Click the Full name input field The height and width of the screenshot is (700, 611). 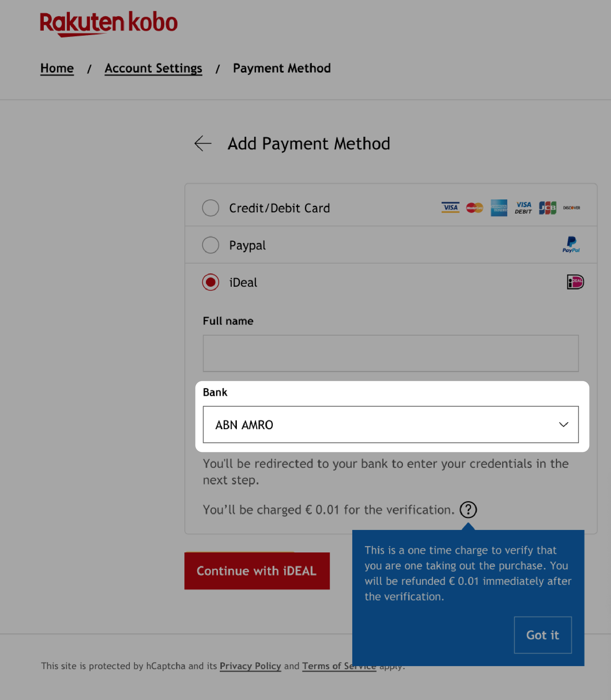click(390, 353)
